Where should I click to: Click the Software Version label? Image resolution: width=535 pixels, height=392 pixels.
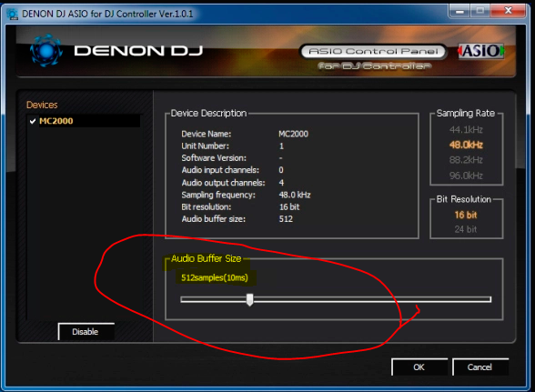tap(214, 158)
